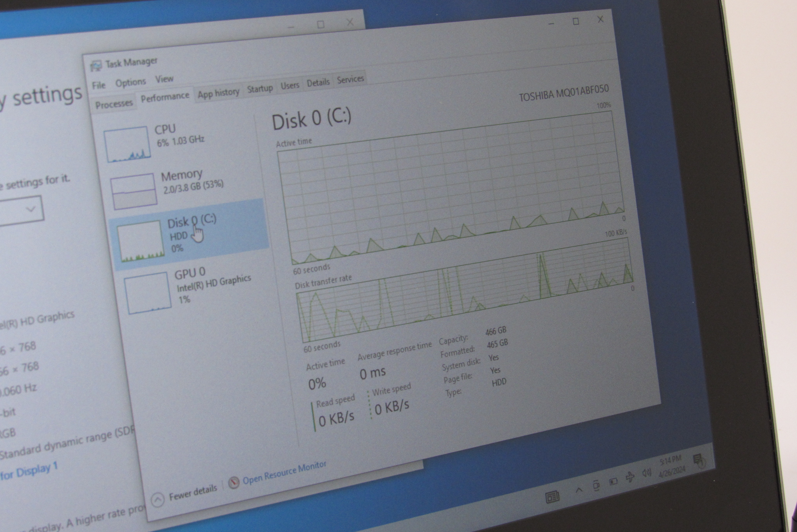Viewport: 797px width, 532px height.
Task: Switch to the Processes tab
Action: 114,104
